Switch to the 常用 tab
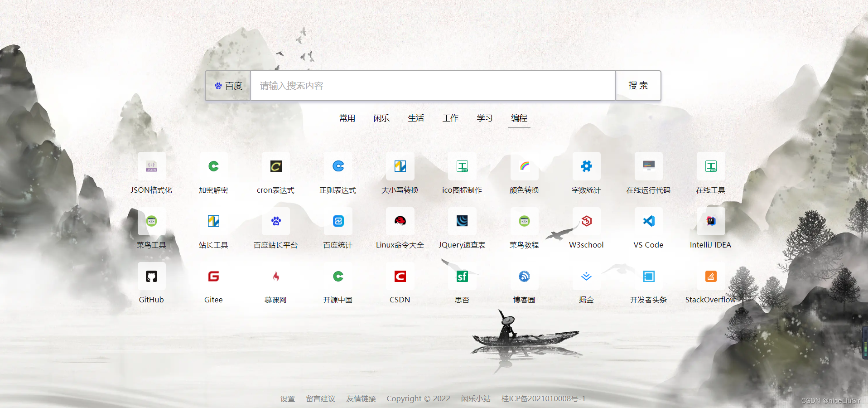This screenshot has height=408, width=868. [x=347, y=118]
